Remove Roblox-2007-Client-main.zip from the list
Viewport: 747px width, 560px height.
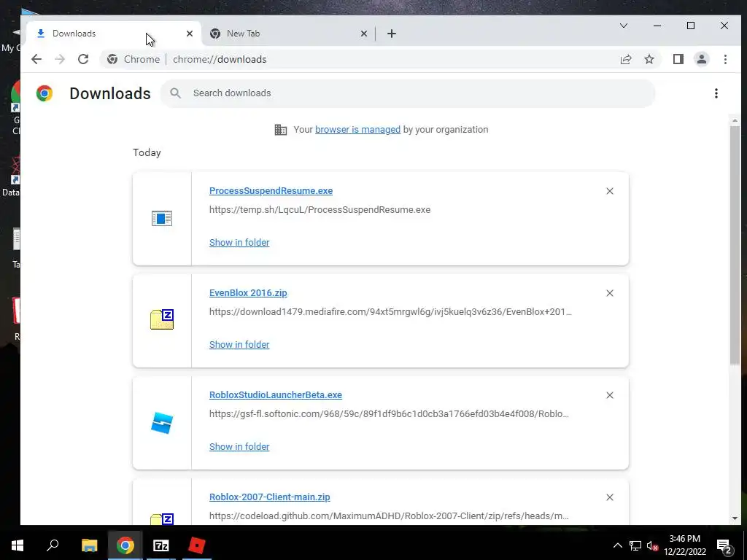pyautogui.click(x=609, y=497)
